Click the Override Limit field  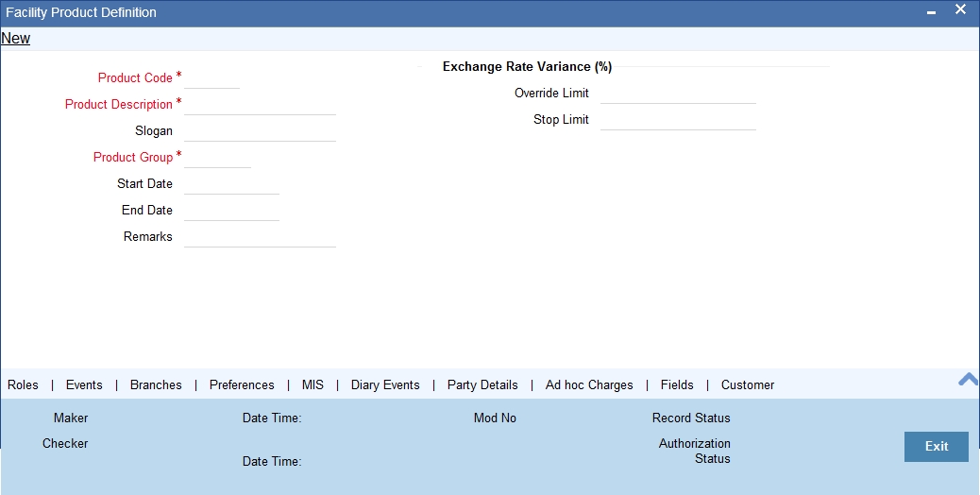[678, 94]
